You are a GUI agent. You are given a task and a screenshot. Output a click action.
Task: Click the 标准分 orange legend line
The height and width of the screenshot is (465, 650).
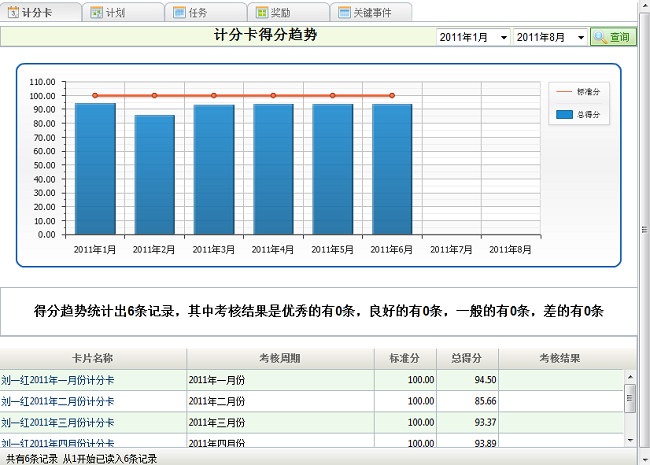[x=564, y=91]
